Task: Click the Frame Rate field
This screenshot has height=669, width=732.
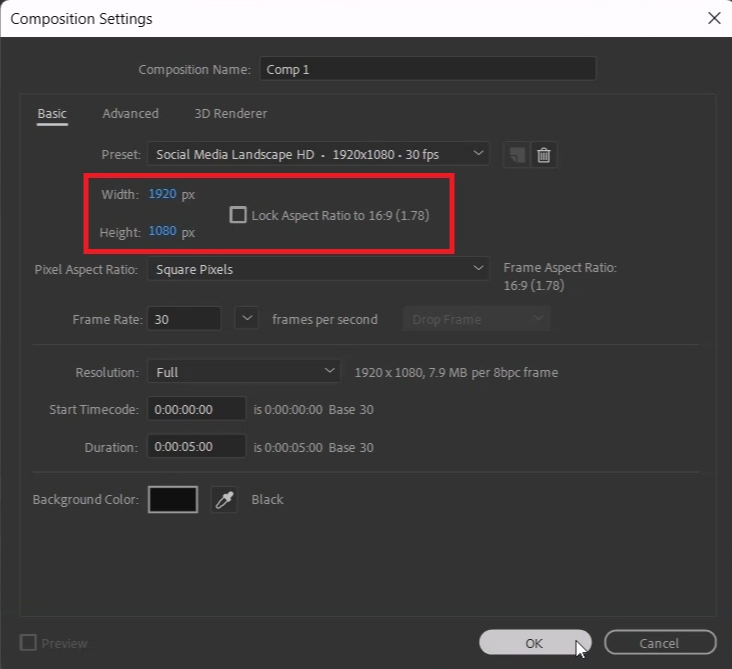Action: [184, 319]
